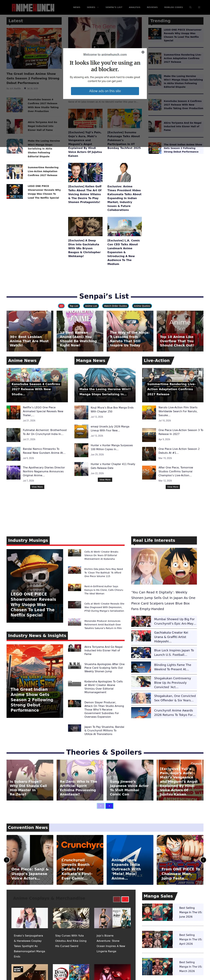Open Yuji's Pain Jujutsu Kaisen exclusive thumbnail
Image resolution: width=210 pixels, height=980 pixels.
click(85, 118)
